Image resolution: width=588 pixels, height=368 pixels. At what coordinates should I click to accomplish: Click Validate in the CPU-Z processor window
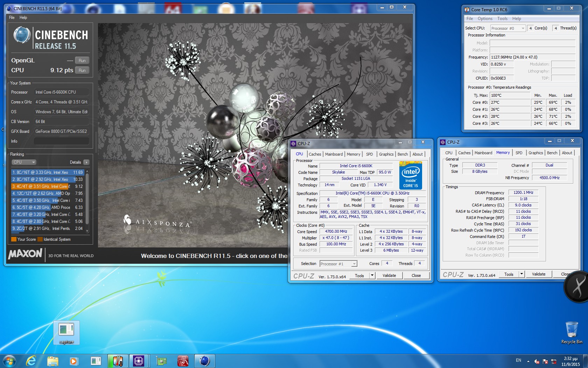(389, 275)
